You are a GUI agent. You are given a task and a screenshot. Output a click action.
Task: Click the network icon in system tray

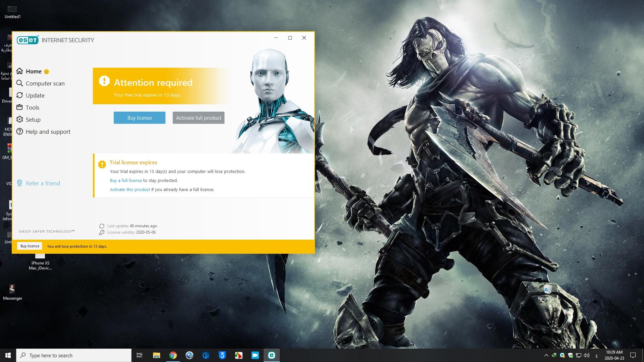579,355
